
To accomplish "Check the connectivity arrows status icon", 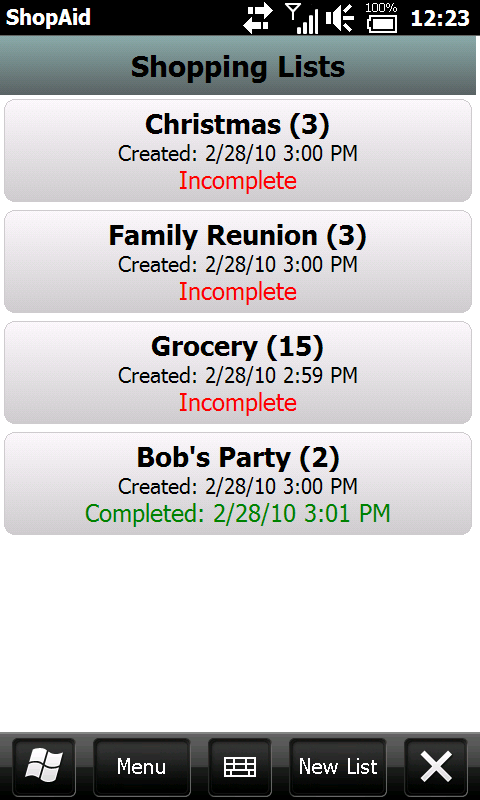I will (x=258, y=18).
